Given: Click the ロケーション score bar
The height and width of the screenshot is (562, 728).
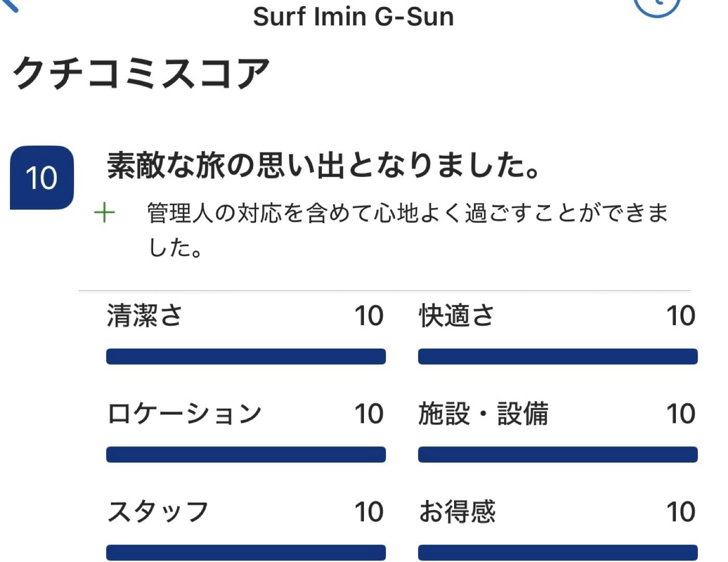Looking at the screenshot, I should pyautogui.click(x=246, y=454).
